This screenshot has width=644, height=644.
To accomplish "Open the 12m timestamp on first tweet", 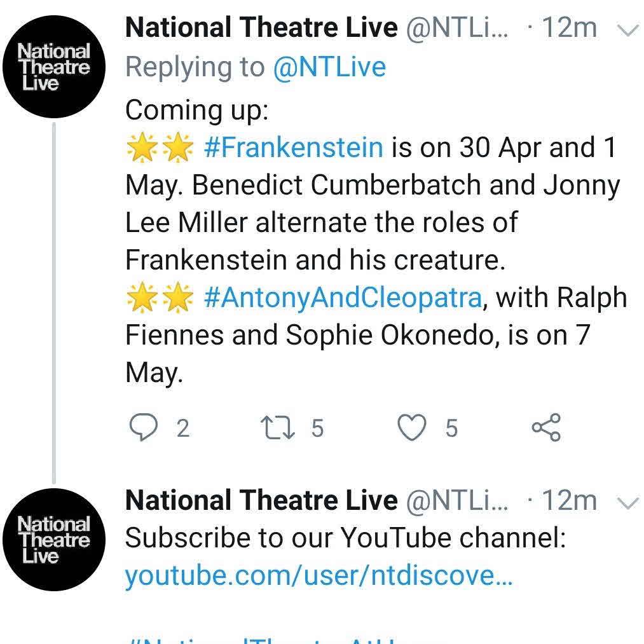I will pos(568,28).
